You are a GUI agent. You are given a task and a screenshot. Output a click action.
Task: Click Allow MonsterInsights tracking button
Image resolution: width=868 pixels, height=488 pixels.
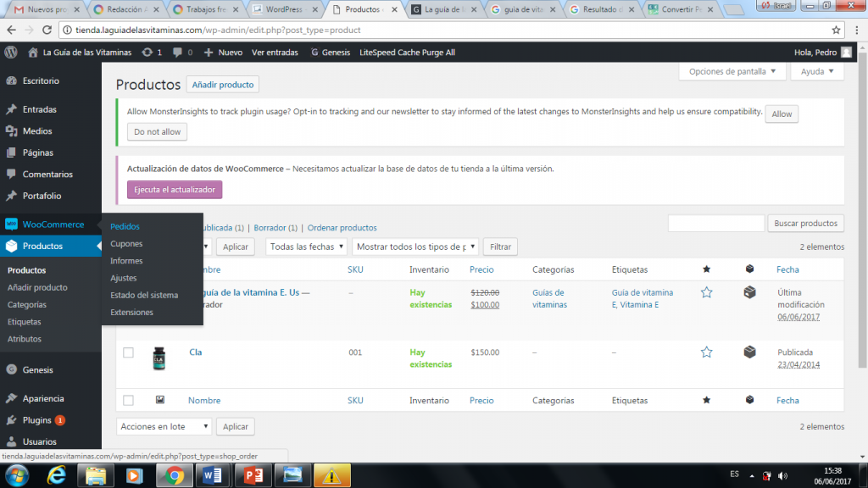tap(782, 114)
